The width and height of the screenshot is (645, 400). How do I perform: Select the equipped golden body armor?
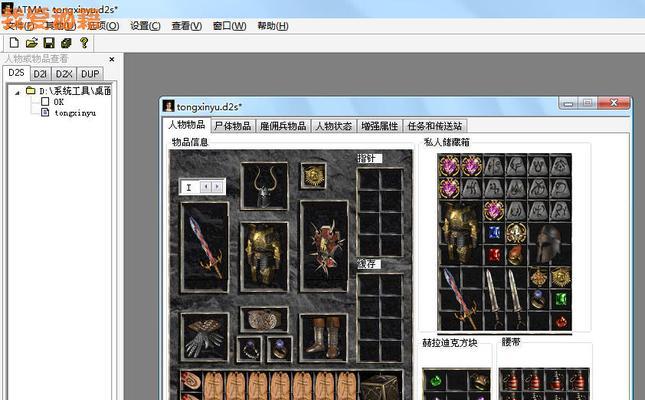point(264,256)
